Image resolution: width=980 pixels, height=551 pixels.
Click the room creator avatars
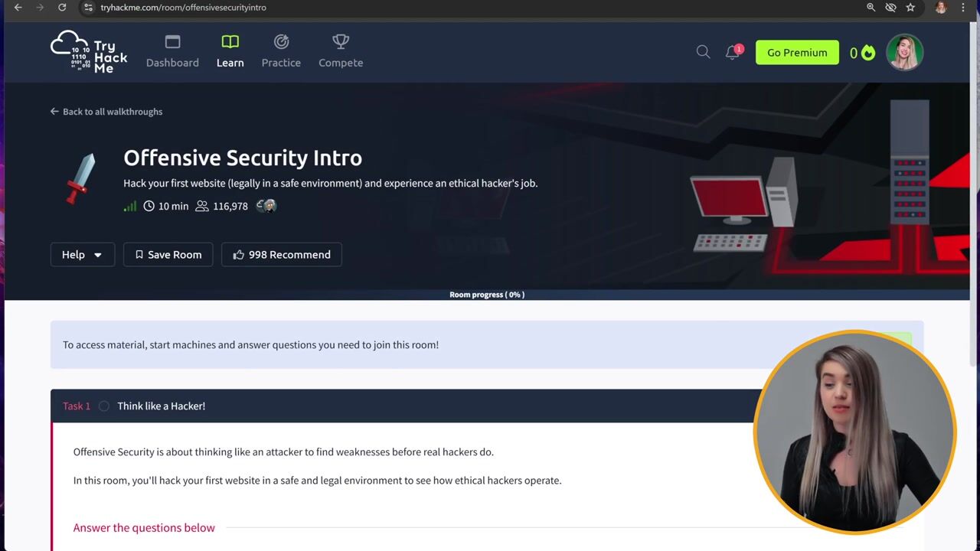tap(266, 206)
